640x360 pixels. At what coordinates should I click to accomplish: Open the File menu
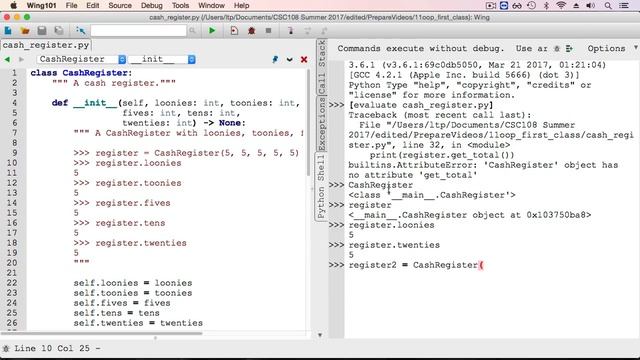click(71, 6)
